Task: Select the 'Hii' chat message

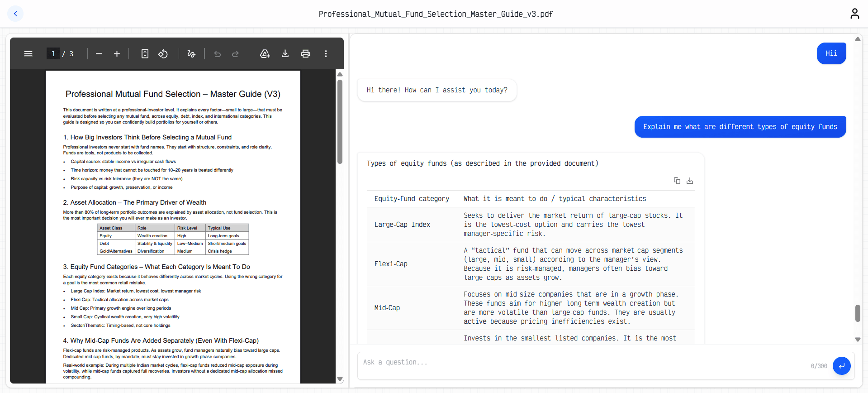Action: (831, 53)
